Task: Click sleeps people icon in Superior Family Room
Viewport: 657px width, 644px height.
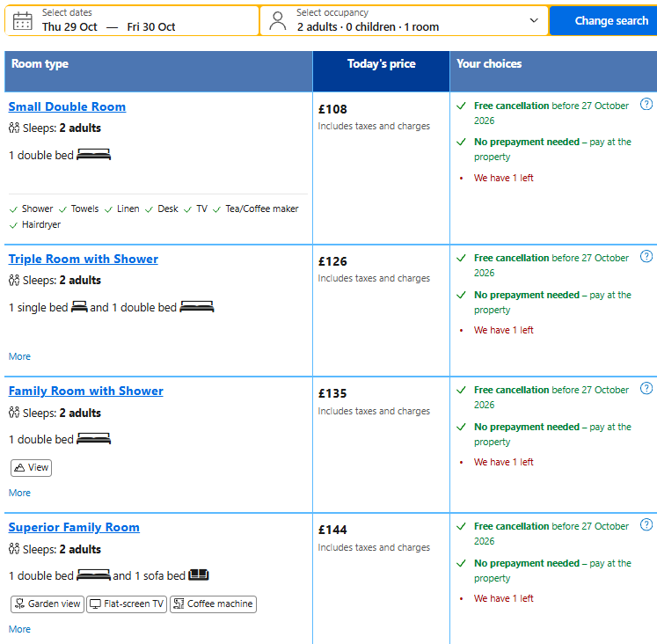Action: [x=14, y=549]
